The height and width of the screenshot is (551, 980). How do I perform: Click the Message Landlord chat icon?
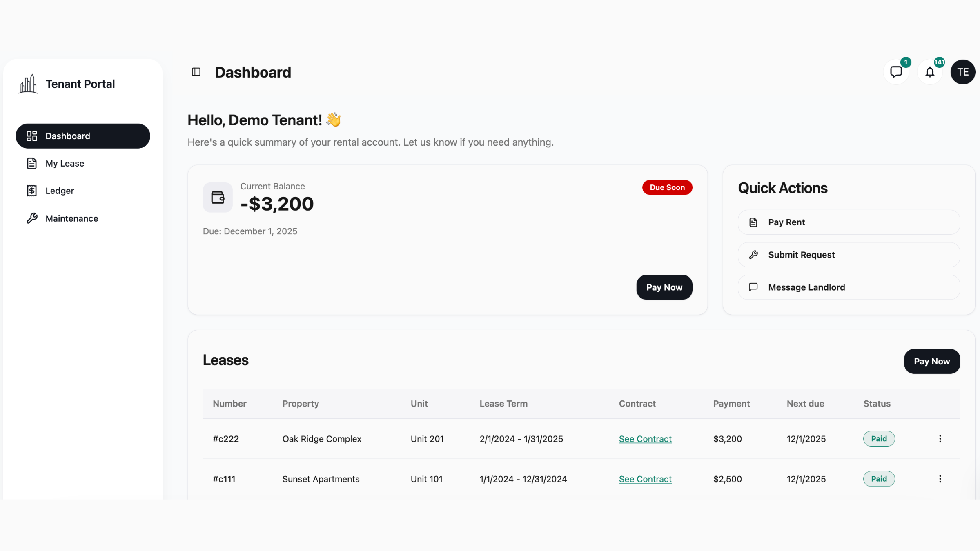click(753, 287)
